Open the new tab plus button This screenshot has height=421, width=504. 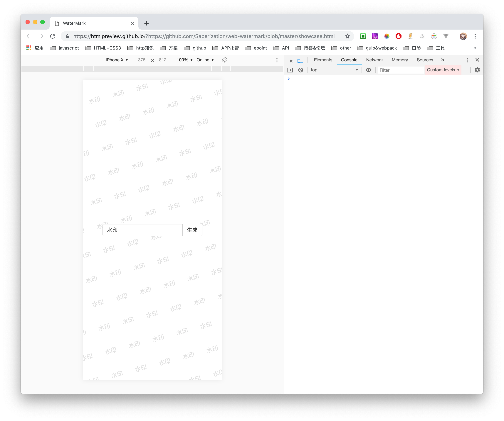146,23
